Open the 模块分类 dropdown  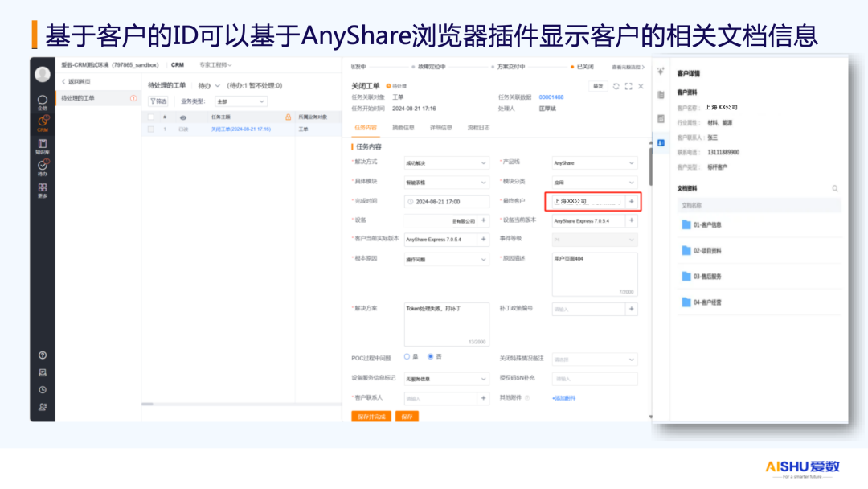pos(595,183)
